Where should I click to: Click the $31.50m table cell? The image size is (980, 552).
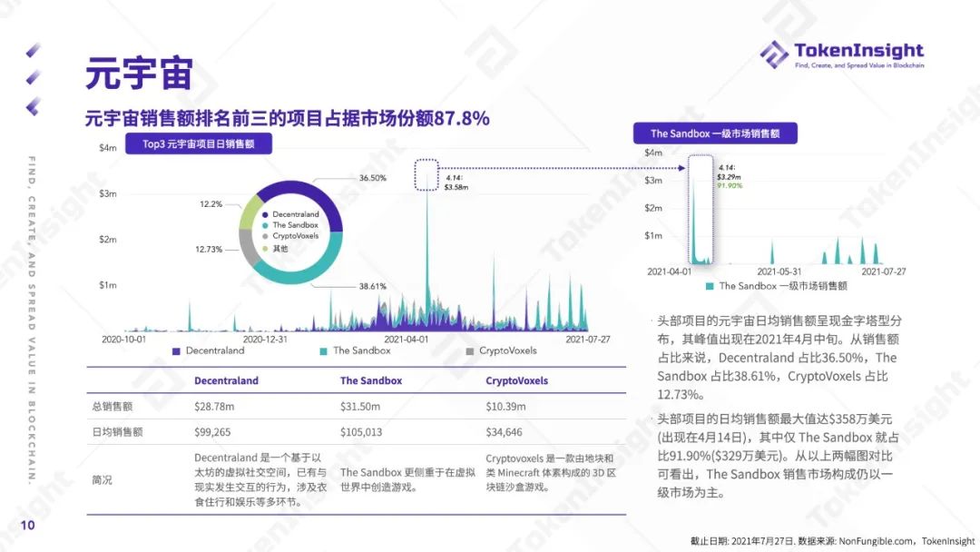pos(360,407)
